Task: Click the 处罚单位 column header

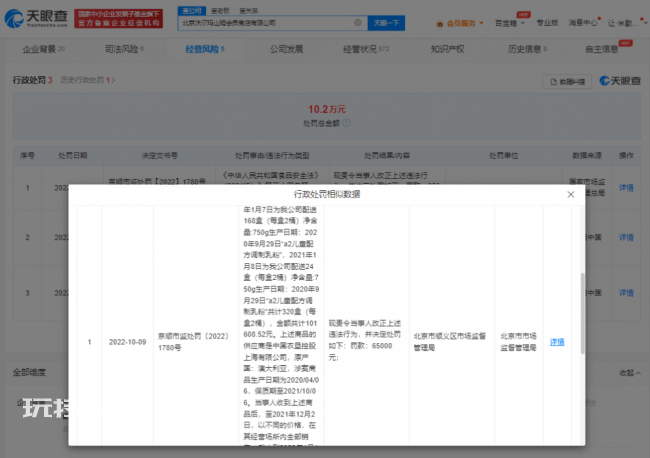Action: coord(503,155)
